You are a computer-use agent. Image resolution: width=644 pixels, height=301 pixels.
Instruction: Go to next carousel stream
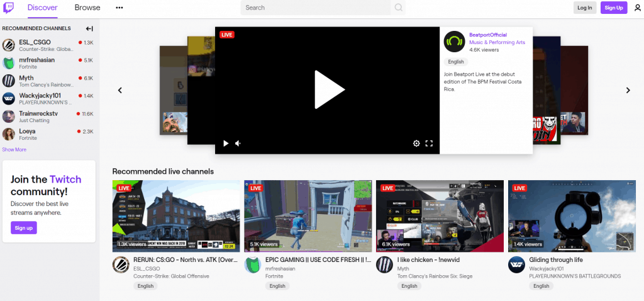tap(628, 91)
